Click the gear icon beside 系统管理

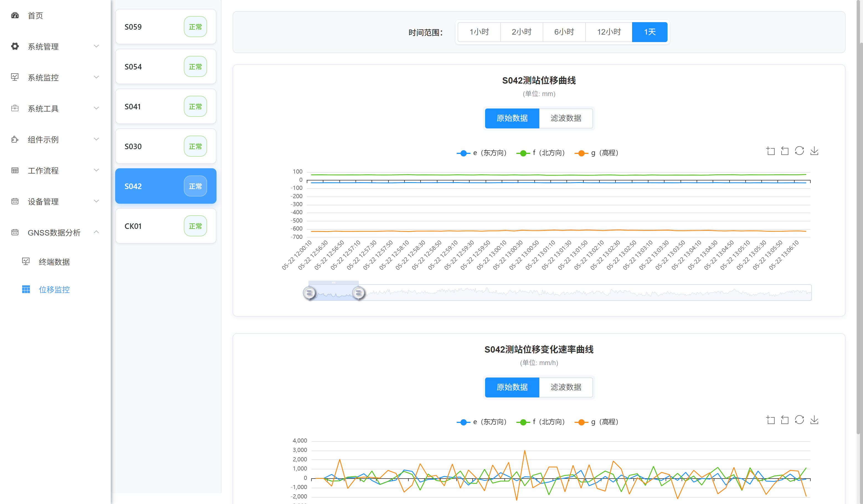tap(15, 46)
